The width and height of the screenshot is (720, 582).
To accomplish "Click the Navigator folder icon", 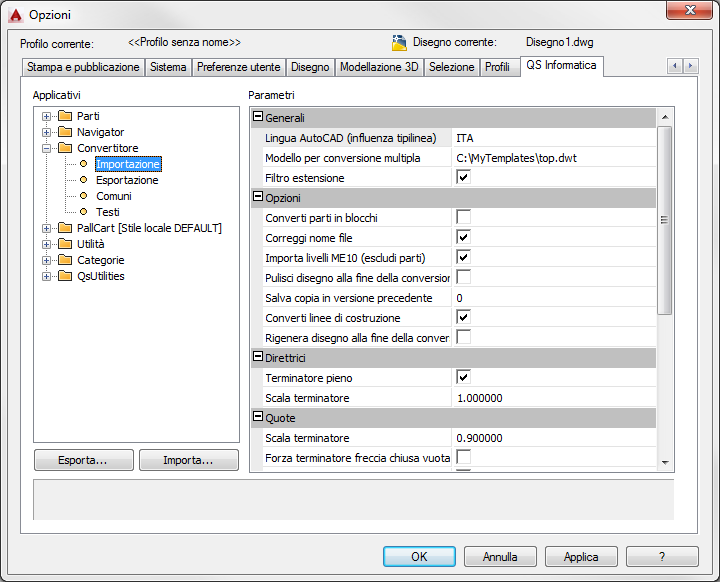I will [65, 132].
